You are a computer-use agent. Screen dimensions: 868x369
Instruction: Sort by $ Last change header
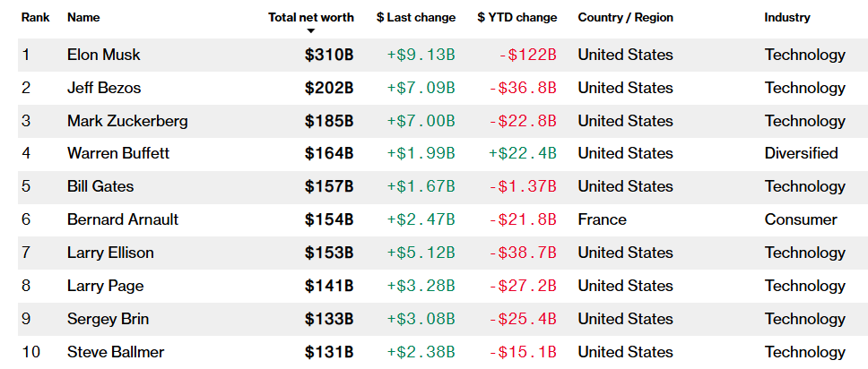click(416, 17)
